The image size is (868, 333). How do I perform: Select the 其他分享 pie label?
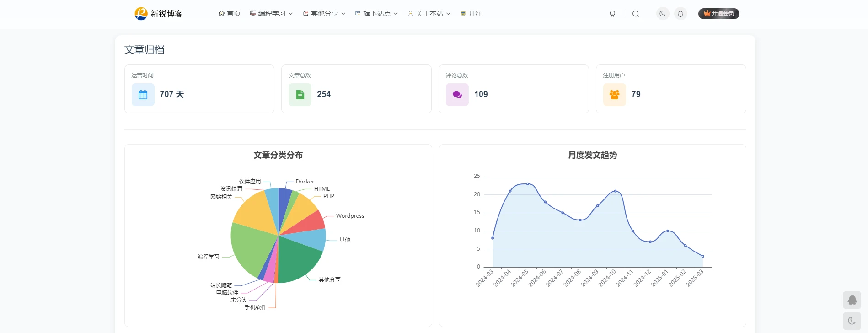click(330, 280)
